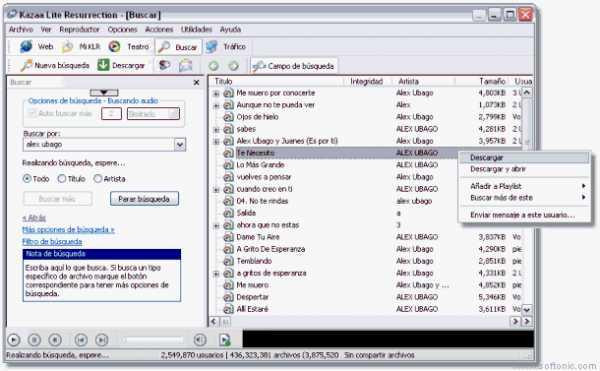
Task: Close the Buscar side panel
Action: tap(196, 82)
